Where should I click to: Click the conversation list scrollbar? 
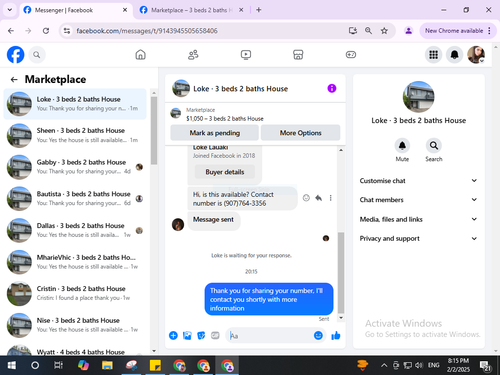(x=154, y=130)
